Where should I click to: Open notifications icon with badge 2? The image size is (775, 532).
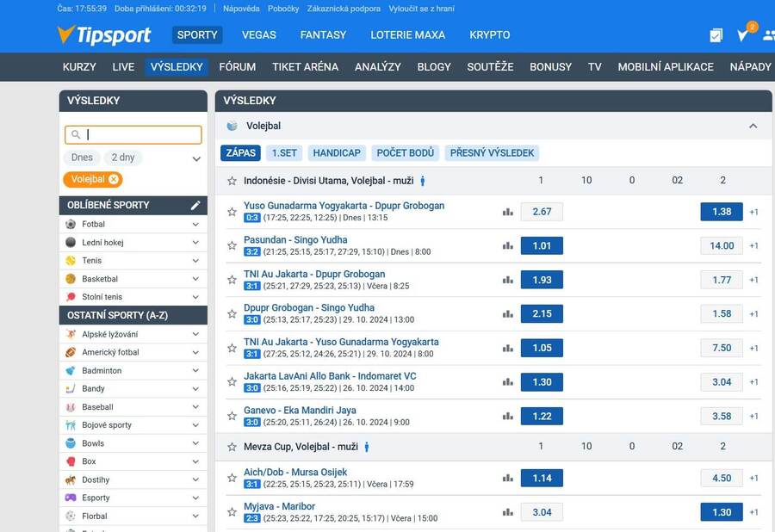[743, 35]
